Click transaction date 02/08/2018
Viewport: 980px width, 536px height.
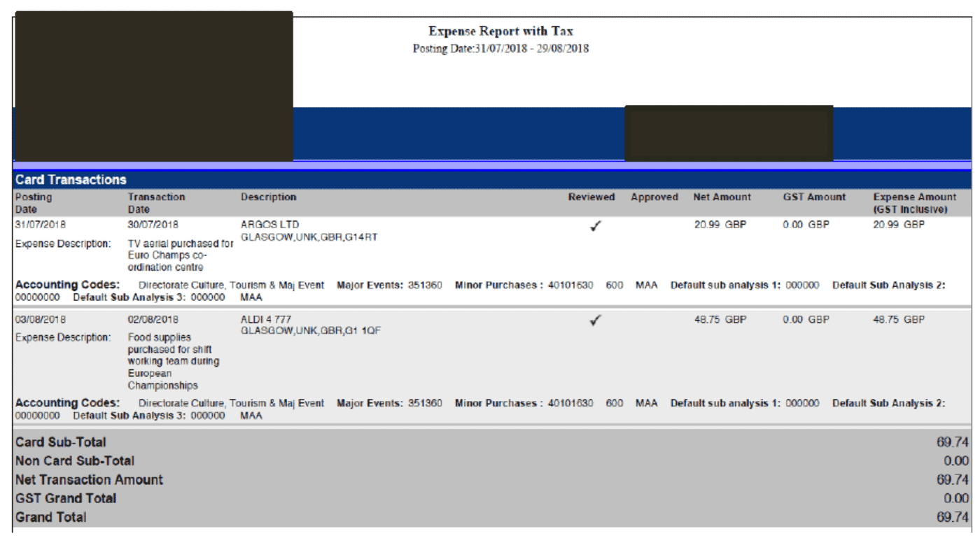click(153, 320)
